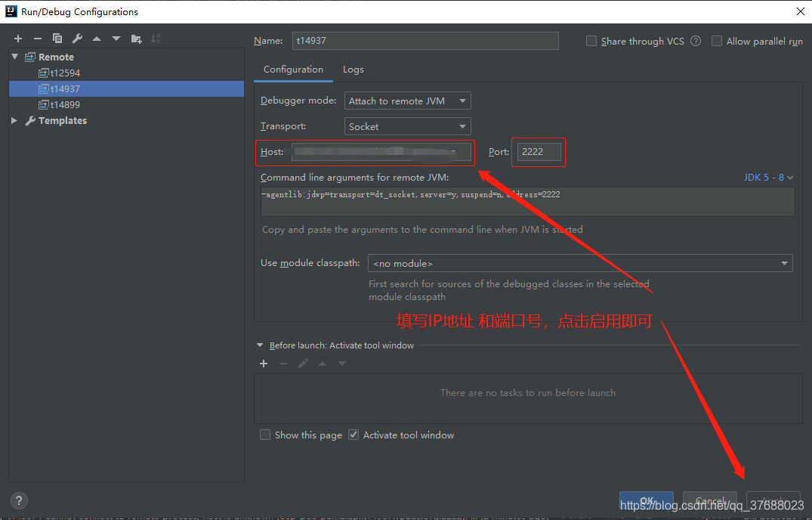812x520 pixels.
Task: Enable Share through VCS checkbox
Action: (591, 41)
